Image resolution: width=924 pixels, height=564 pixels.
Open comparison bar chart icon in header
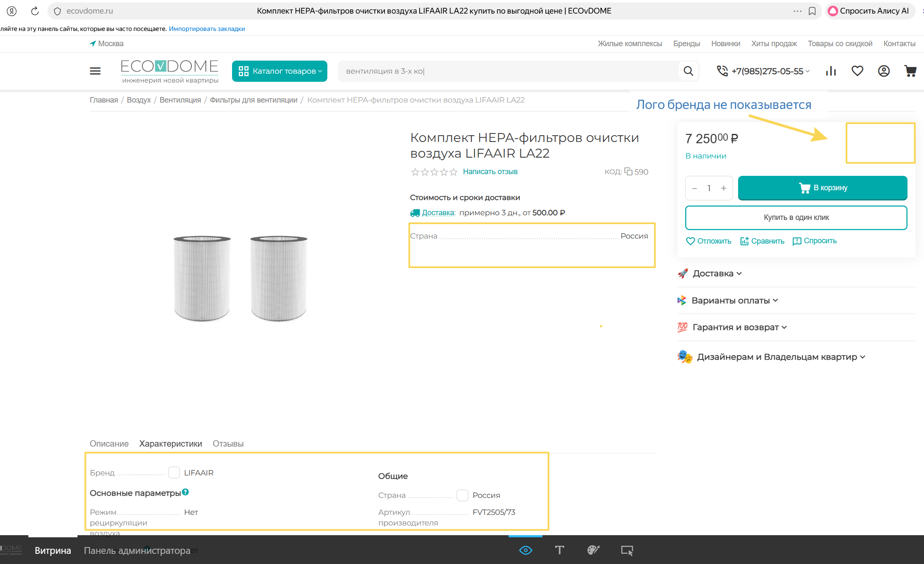coord(831,71)
